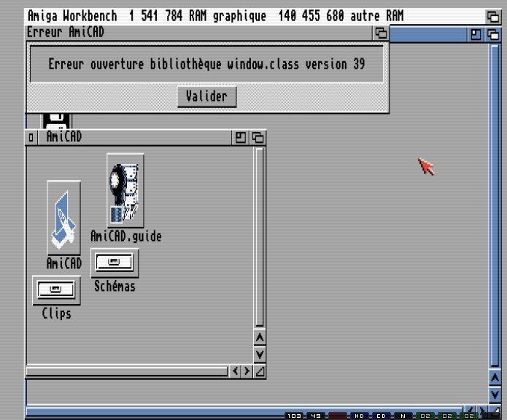The image size is (507, 420).
Task: Click the depth gadget of the AmiCAD drawer window
Action: (258, 137)
